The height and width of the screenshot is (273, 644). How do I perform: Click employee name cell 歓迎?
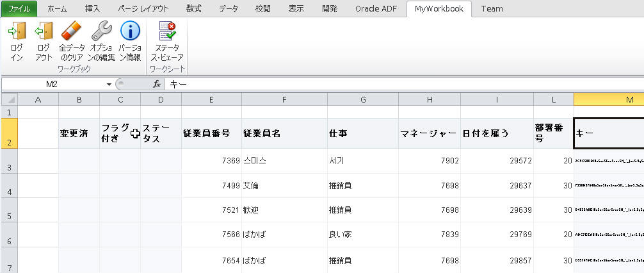pos(285,210)
